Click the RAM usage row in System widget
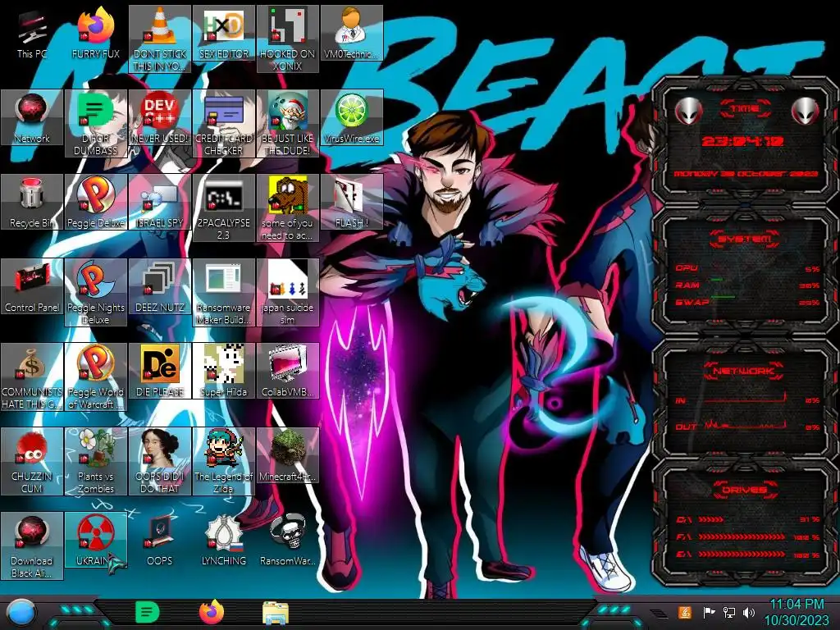Image resolution: width=840 pixels, height=630 pixels. tap(748, 285)
